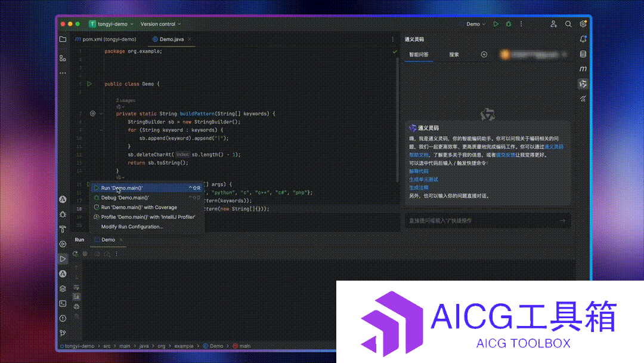Image resolution: width=644 pixels, height=363 pixels.
Task: Open the Services tool window icon
Action: pos(63,244)
